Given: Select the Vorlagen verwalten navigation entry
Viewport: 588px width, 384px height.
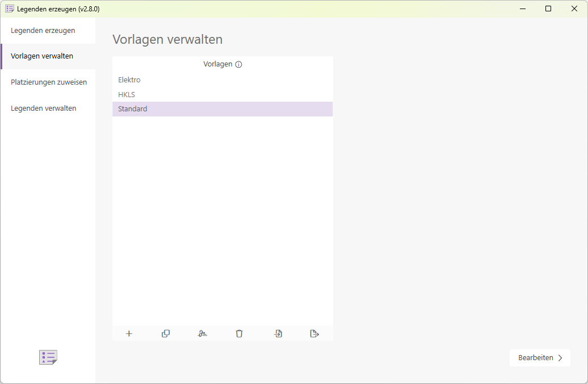Looking at the screenshot, I should tap(41, 56).
